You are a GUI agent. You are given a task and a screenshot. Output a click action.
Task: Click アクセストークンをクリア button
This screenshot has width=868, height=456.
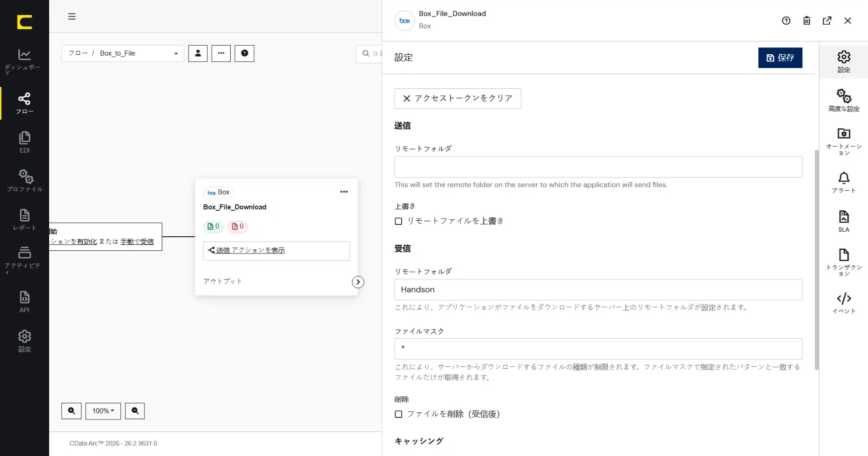(457, 98)
